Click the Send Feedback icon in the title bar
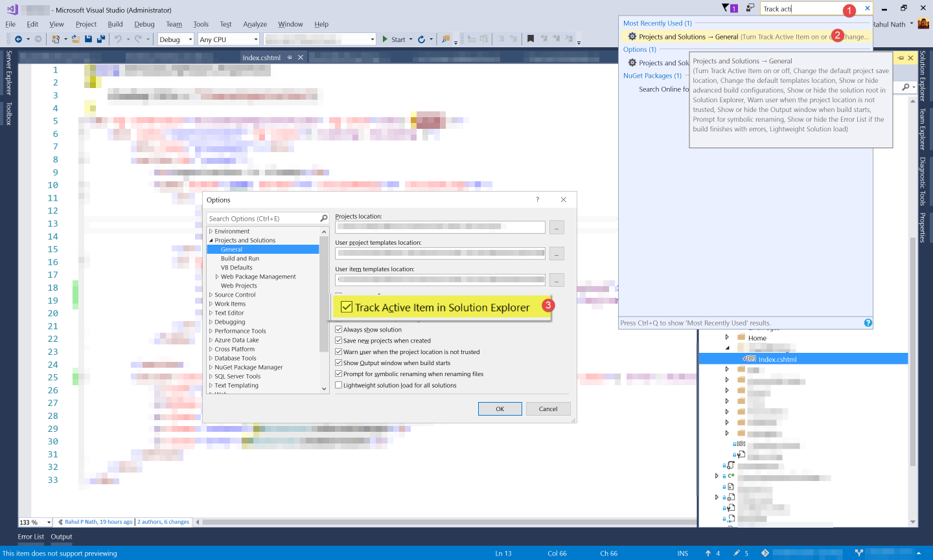Screen dimensions: 933x560 (x=750, y=8)
